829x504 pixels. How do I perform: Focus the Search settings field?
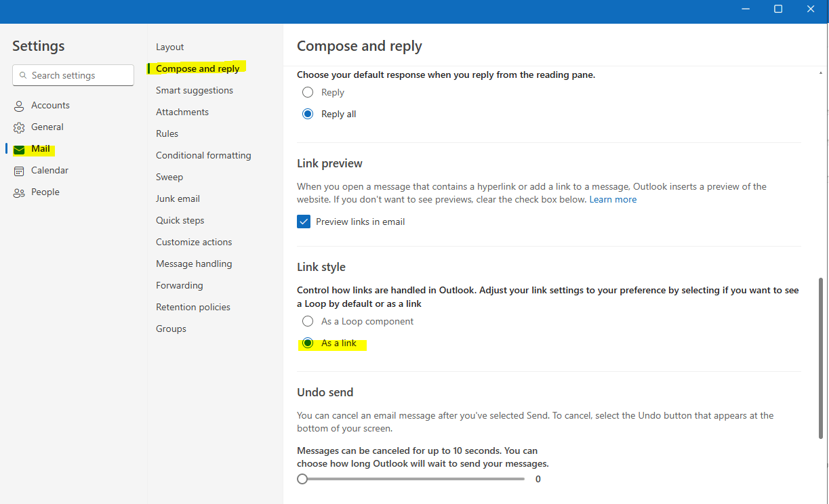pyautogui.click(x=73, y=75)
